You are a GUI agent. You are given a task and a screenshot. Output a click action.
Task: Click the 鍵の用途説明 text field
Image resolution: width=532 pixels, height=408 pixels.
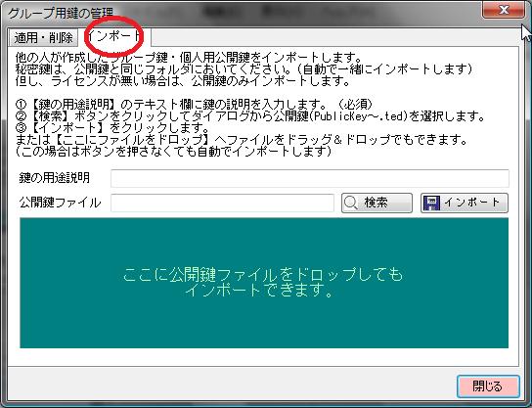pyautogui.click(x=309, y=178)
